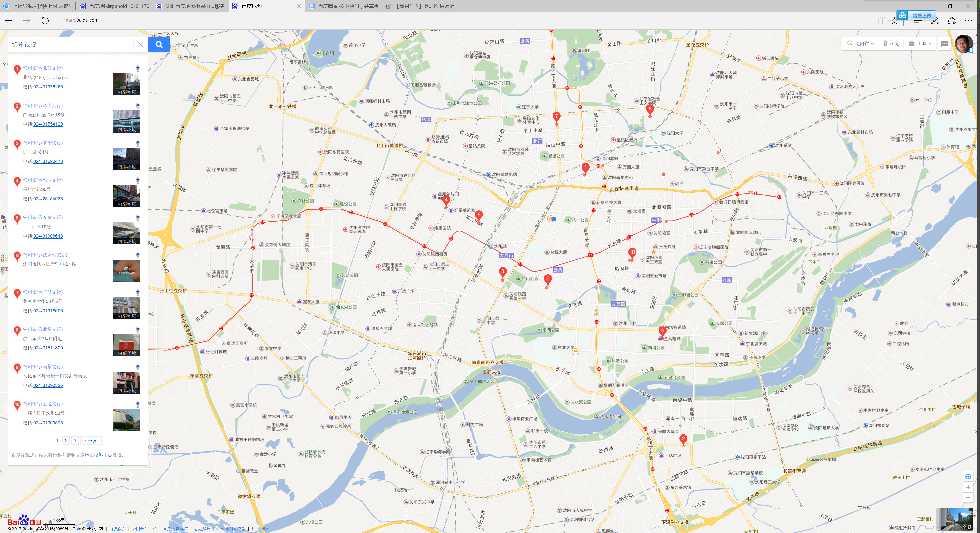Image resolution: width=980 pixels, height=533 pixels.
Task: Click red map pin number 9
Action: coord(662,332)
